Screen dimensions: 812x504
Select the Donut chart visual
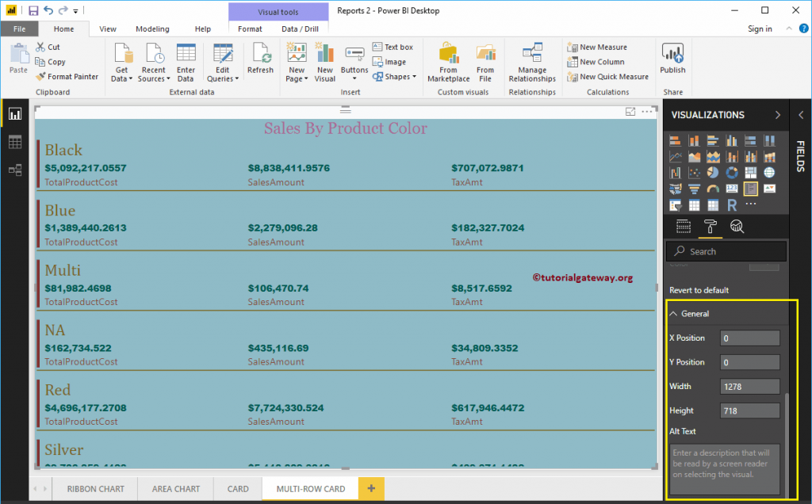pyautogui.click(x=732, y=173)
